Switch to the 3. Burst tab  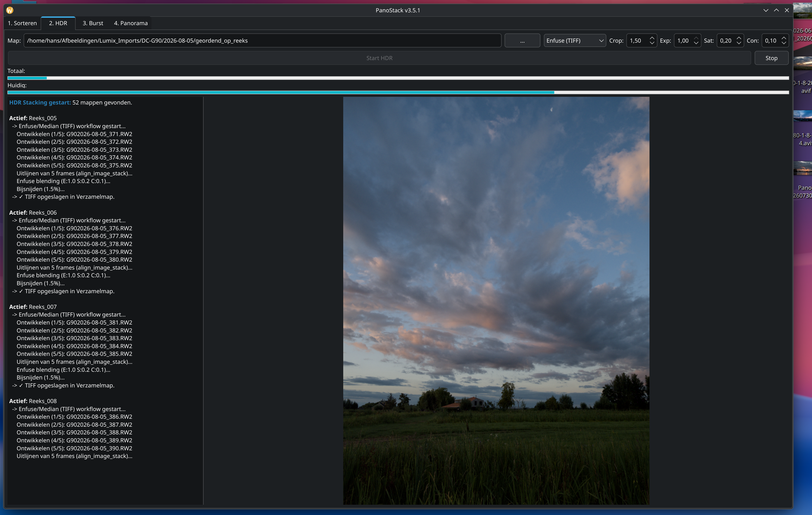(93, 23)
